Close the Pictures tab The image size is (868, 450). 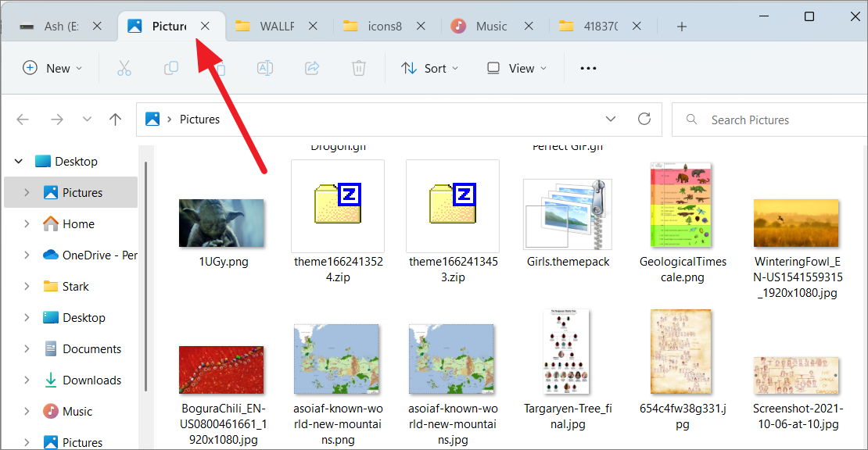click(205, 26)
